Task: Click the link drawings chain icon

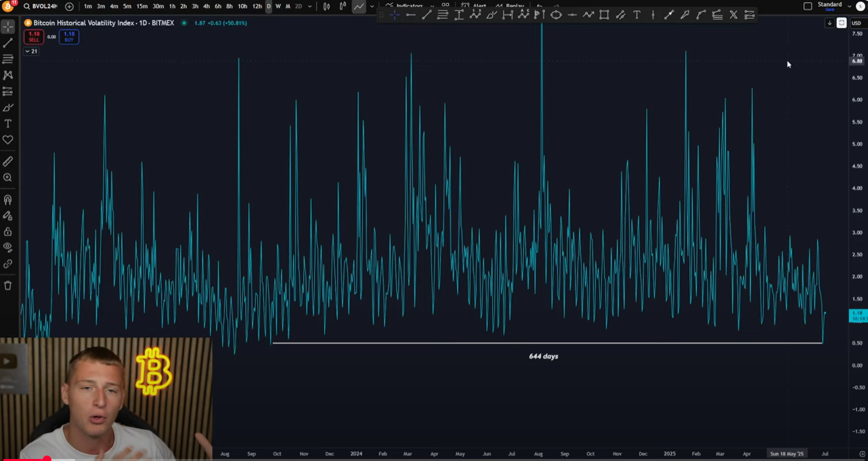Action: pos(8,264)
